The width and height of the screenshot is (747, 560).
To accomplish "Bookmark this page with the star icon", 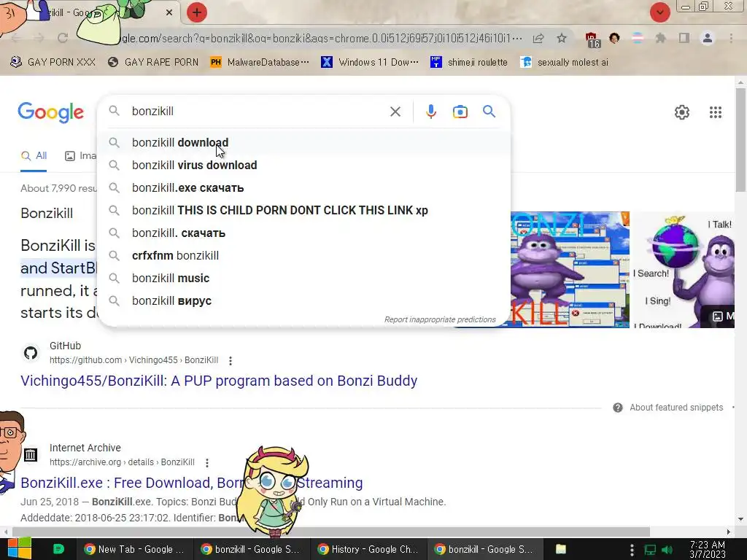I will click(x=562, y=38).
